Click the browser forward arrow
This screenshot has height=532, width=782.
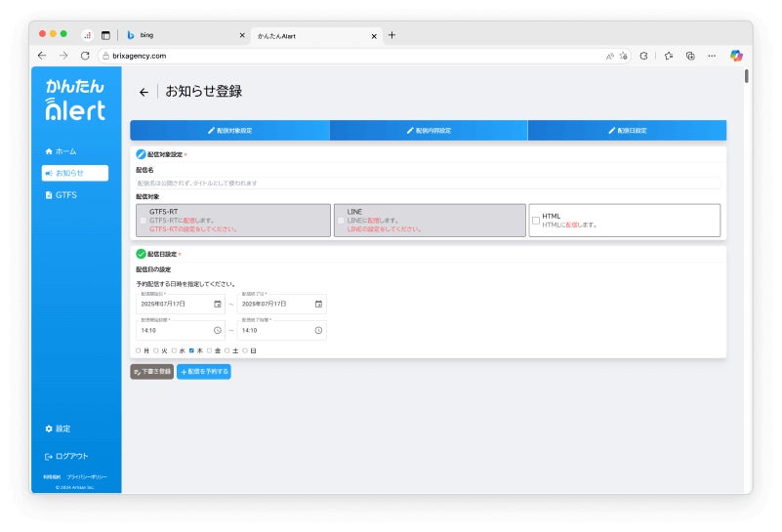pyautogui.click(x=63, y=56)
